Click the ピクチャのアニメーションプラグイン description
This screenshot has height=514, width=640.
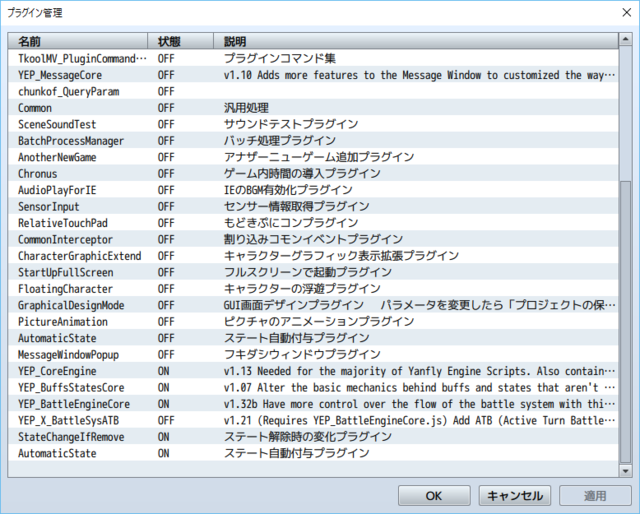point(319,322)
